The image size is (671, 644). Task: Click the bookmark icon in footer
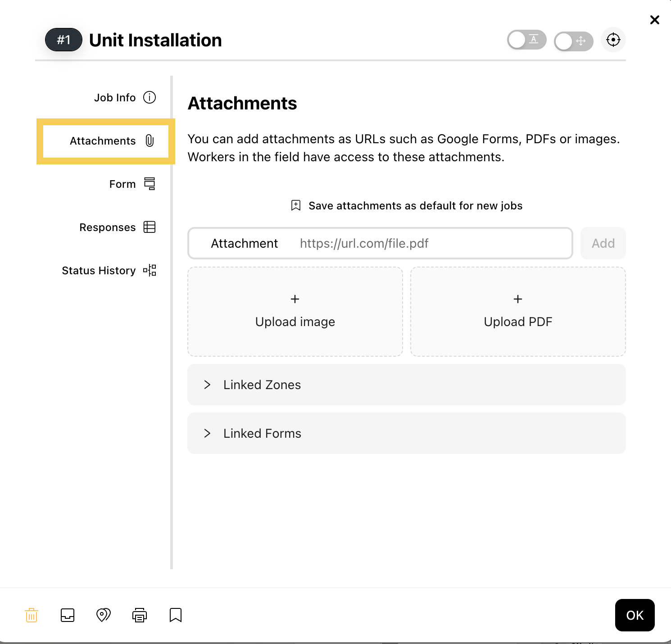176,615
